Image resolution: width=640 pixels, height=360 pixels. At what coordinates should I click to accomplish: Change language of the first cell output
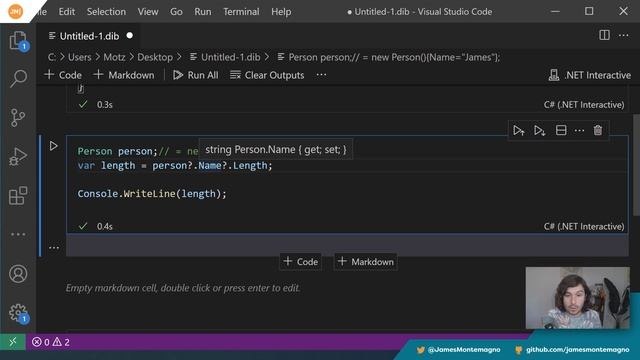(584, 105)
